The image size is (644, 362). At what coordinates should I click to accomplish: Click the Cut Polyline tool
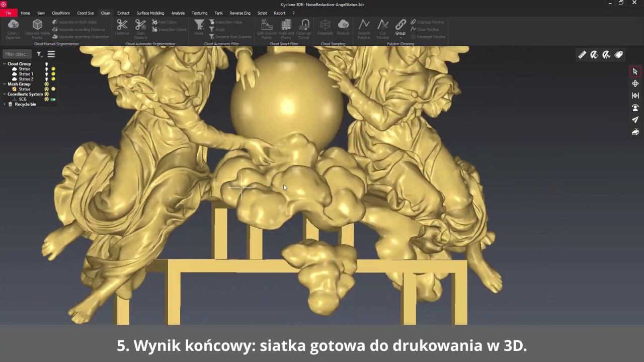(383, 29)
